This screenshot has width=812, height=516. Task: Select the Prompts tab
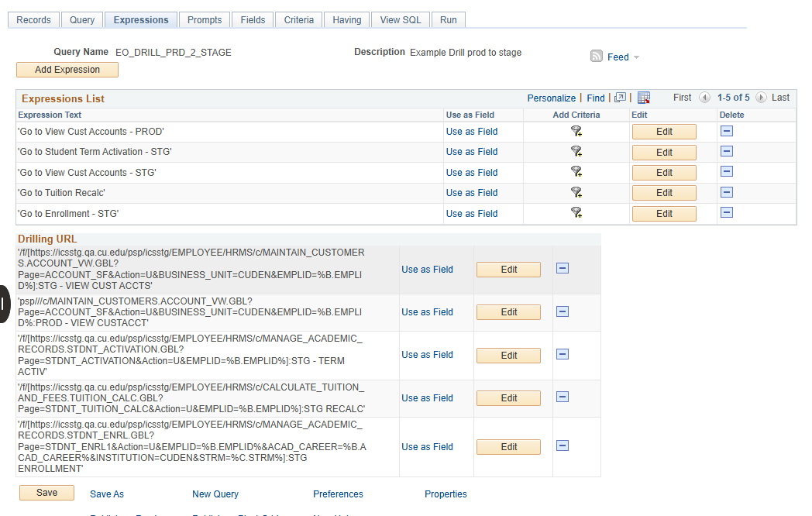(205, 20)
